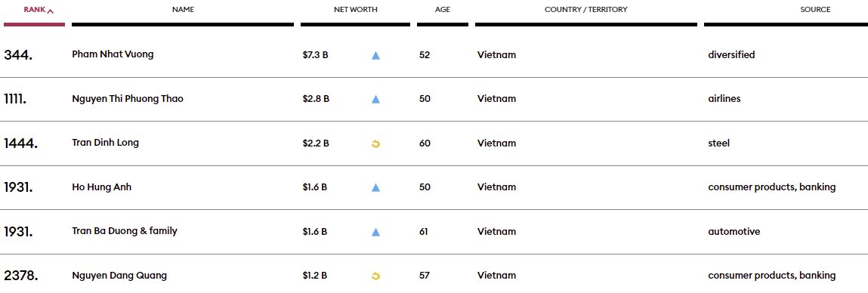The height and width of the screenshot is (293, 868).
Task: Sort the table by SOURCE column
Action: [815, 9]
